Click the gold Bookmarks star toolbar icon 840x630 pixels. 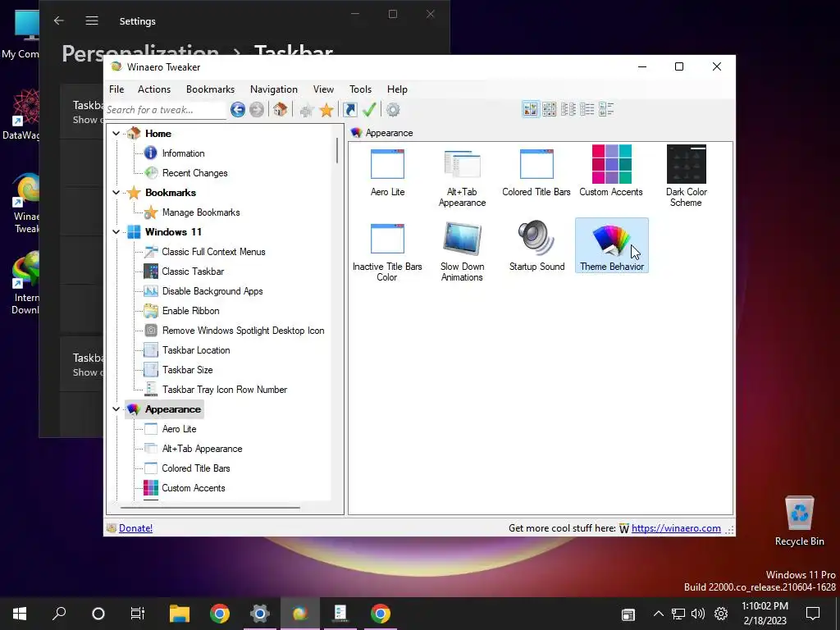[326, 110]
